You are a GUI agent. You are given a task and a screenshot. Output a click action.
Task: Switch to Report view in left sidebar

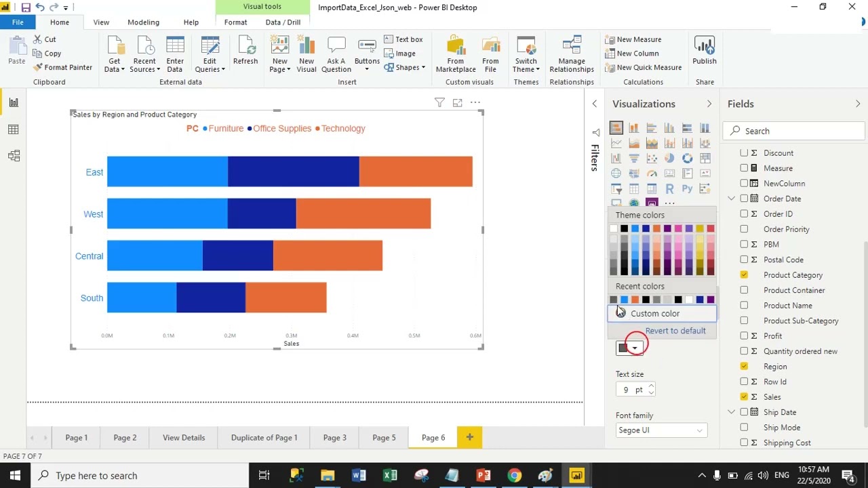tap(14, 102)
